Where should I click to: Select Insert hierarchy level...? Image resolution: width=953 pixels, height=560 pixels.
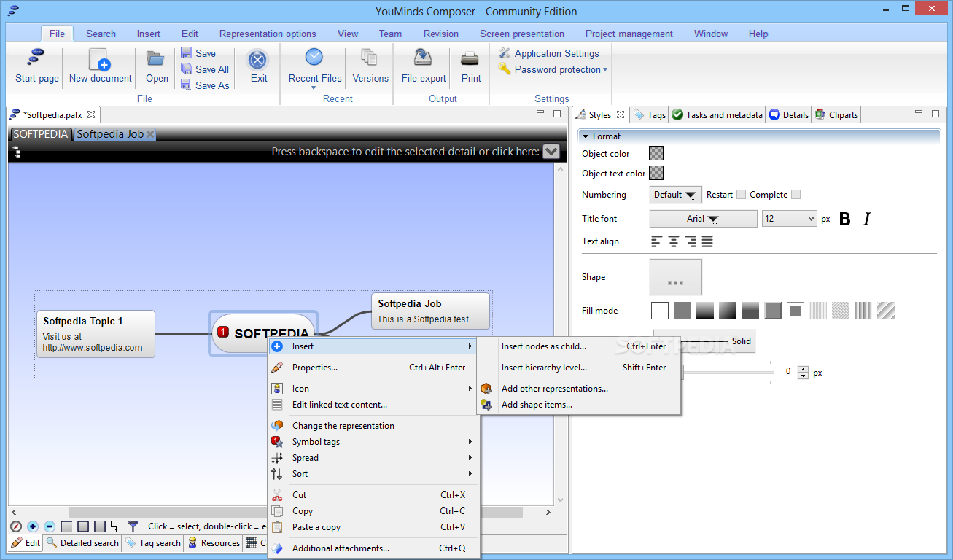[579, 367]
